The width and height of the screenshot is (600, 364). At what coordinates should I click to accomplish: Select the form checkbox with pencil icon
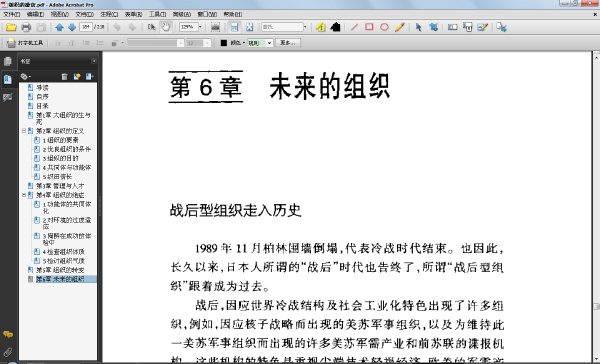tap(483, 27)
